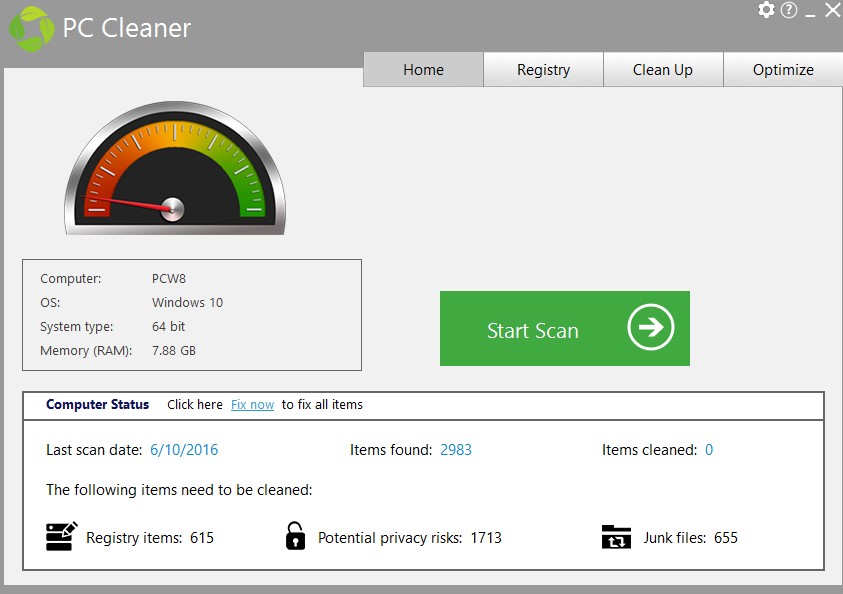Screen dimensions: 843x594
Task: Click the Items cleaned value 0
Action: [x=709, y=449]
